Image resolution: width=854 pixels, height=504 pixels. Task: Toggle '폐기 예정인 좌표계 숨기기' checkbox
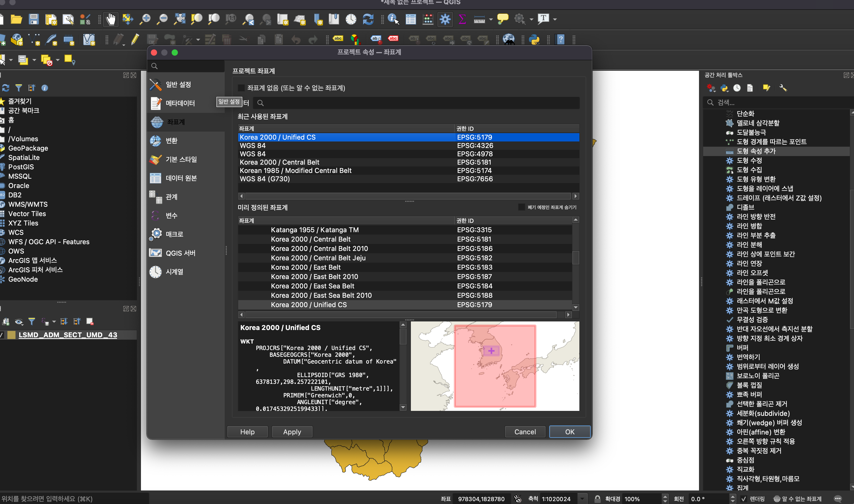tap(521, 207)
